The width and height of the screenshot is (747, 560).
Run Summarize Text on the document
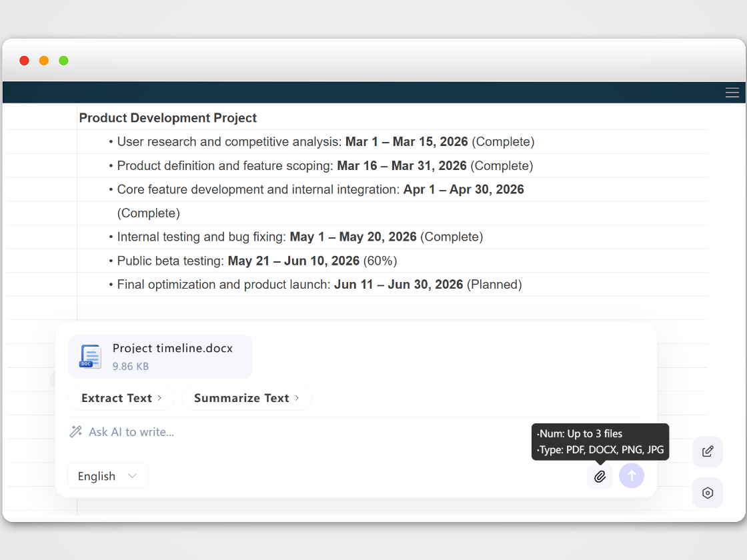(x=241, y=397)
